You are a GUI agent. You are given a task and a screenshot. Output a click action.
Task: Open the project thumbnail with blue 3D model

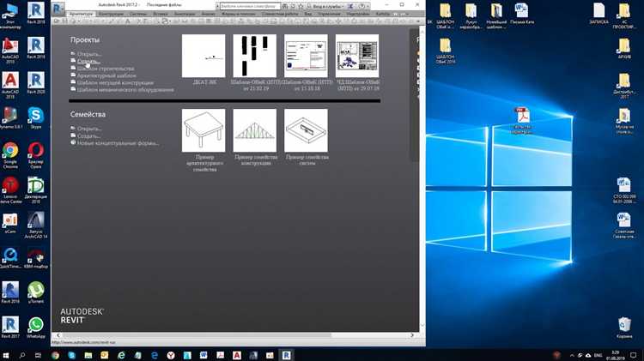[x=357, y=56]
